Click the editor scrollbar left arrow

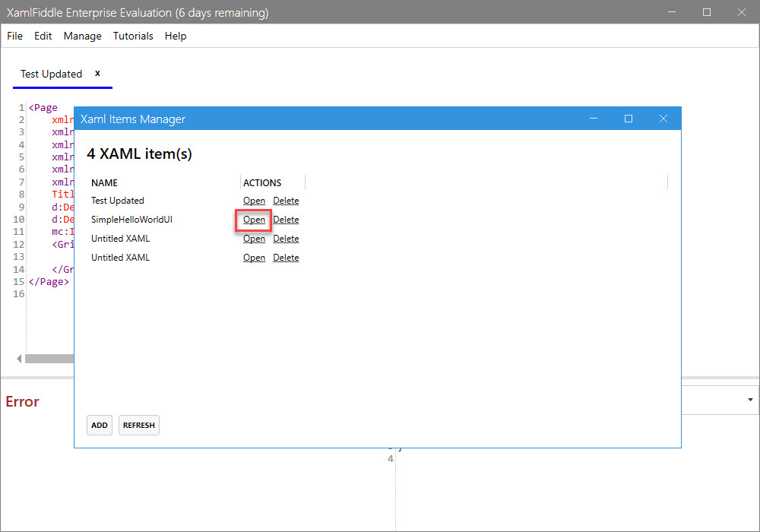pos(19,359)
